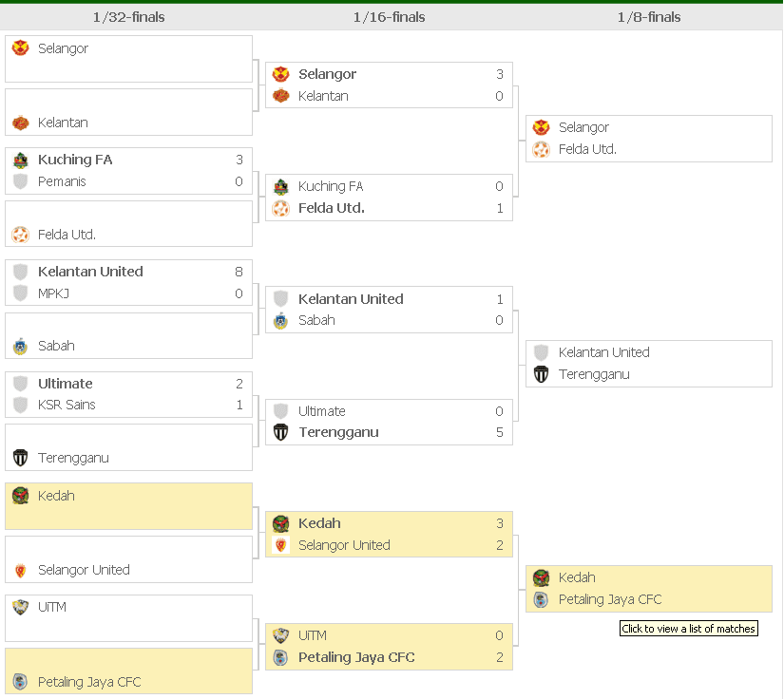Click the Terengganu crest in 1/8-finals
Screen dimensions: 784x699
(541, 374)
